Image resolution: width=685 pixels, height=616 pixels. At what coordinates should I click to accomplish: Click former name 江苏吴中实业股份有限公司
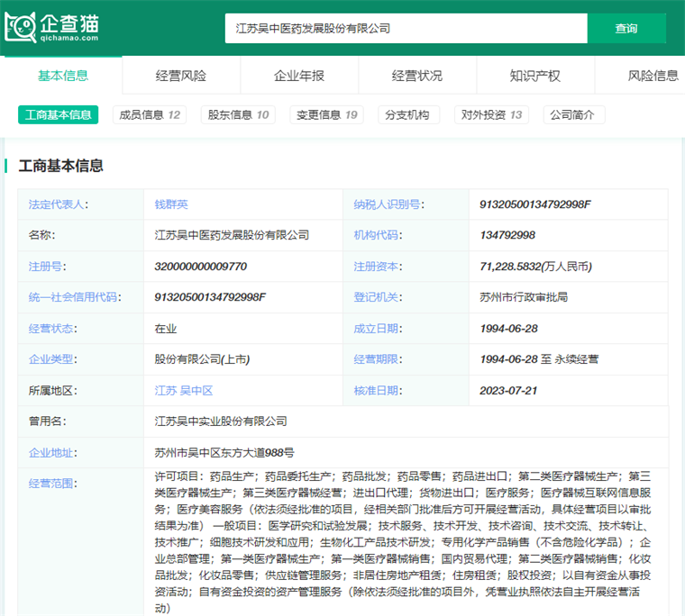click(x=221, y=421)
